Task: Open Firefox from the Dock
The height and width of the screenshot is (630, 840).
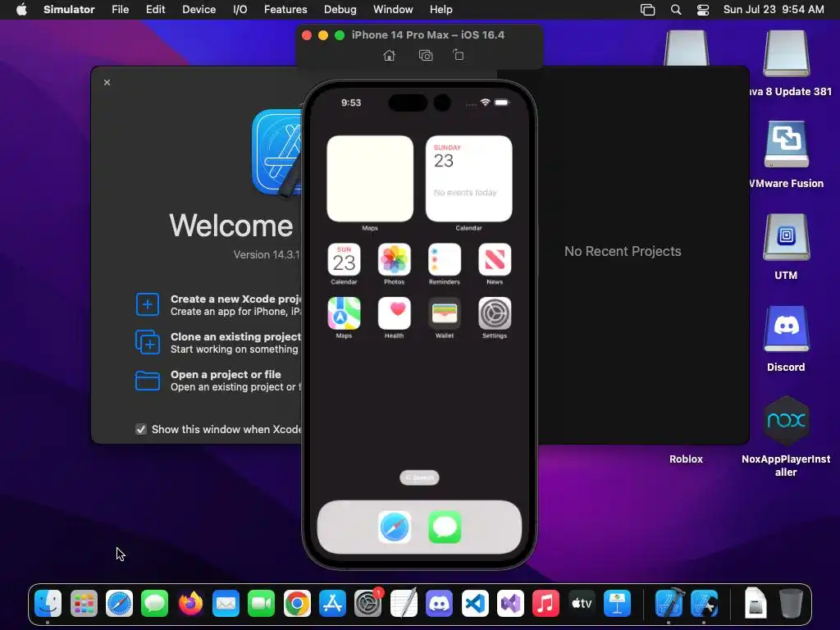Action: [190, 604]
